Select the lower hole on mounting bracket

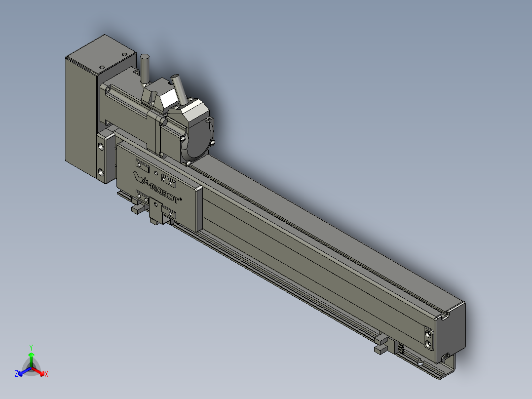tap(101, 172)
